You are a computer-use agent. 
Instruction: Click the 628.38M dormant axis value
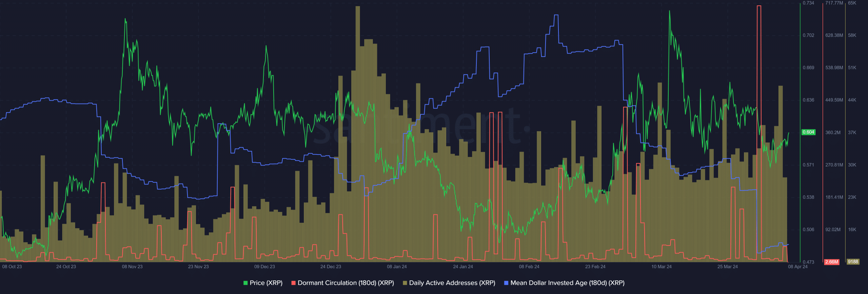(834, 35)
